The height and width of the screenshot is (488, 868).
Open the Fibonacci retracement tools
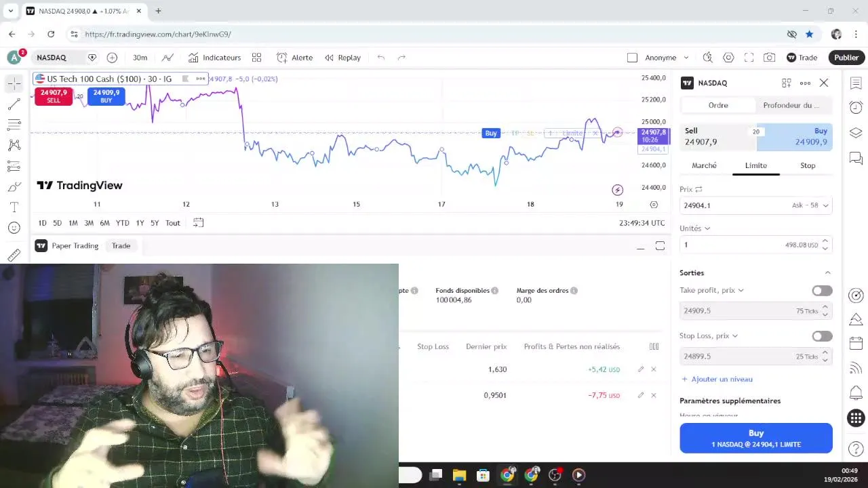14,125
